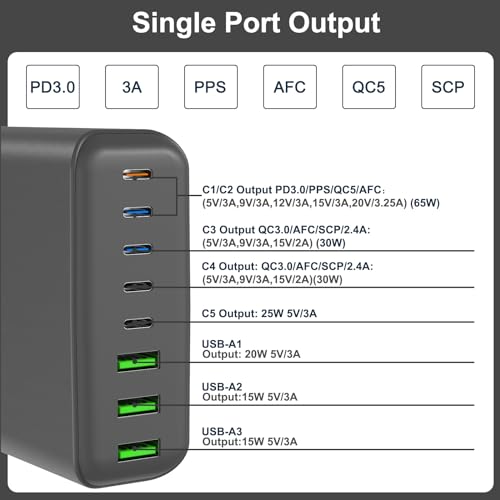Click the C1/C2 Output 65W description
500x500 pixels.
[321, 196]
